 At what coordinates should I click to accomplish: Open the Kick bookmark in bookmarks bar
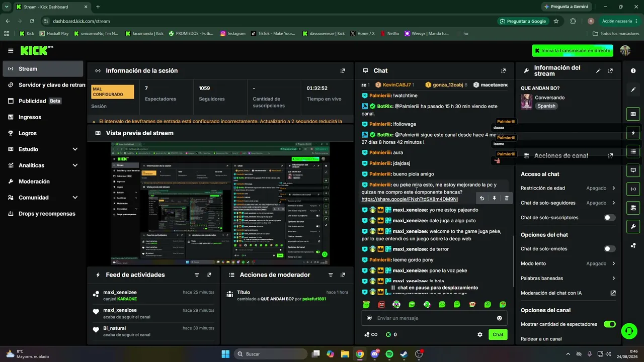tap(27, 34)
